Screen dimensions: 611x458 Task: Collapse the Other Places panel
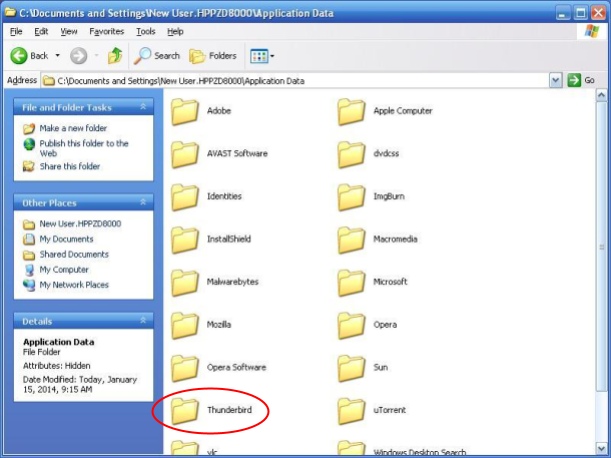click(x=143, y=202)
